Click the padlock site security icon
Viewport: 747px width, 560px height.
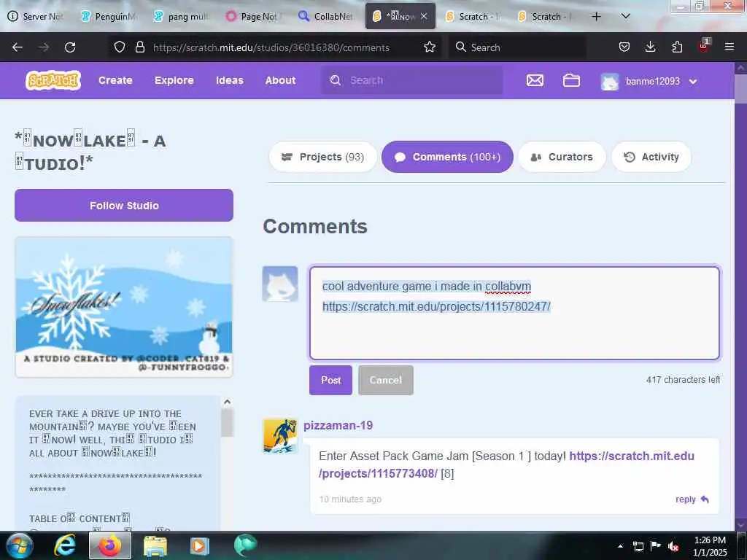coord(139,47)
